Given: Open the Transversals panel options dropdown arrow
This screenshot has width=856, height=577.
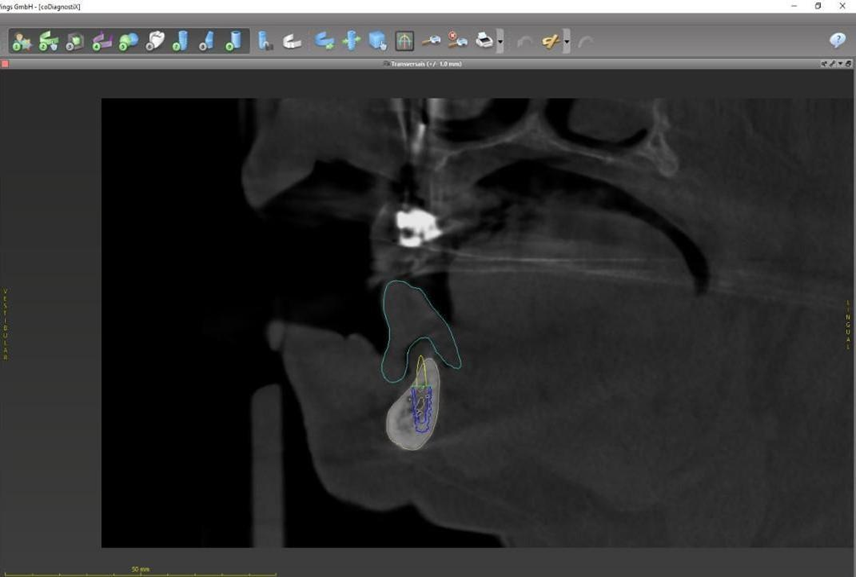Looking at the screenshot, I should pyautogui.click(x=840, y=63).
